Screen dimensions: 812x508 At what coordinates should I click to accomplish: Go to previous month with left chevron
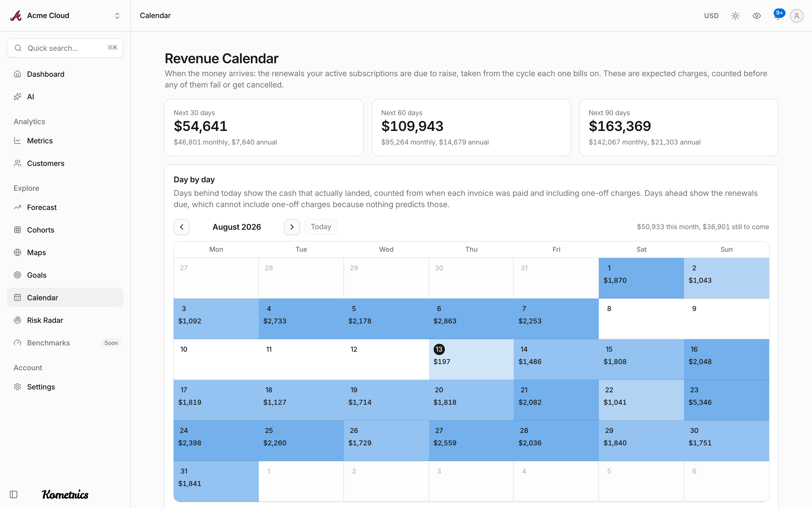click(x=182, y=227)
